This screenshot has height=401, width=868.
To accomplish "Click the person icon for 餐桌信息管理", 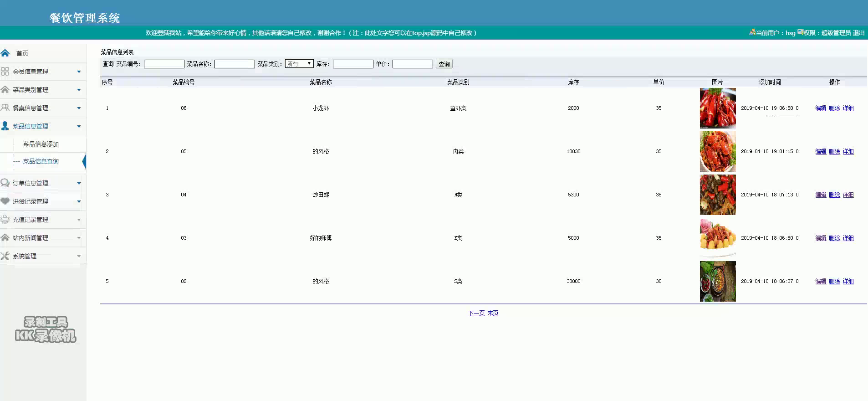I will [5, 108].
